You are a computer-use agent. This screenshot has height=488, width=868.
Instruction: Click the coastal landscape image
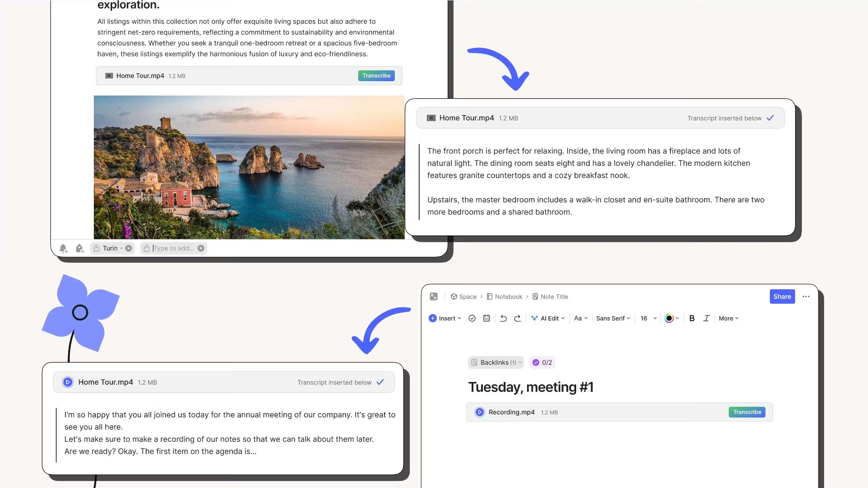point(249,167)
